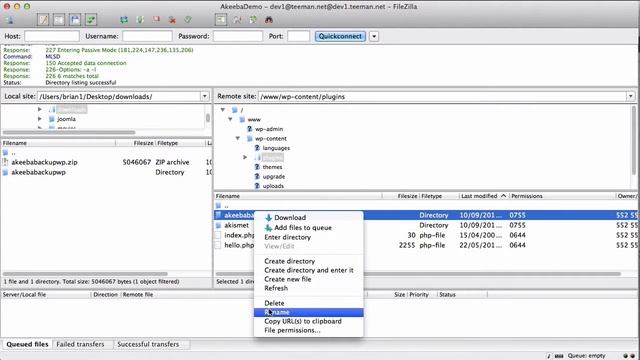Disconnect from the server icon
Viewport: 640px width, 360px height.
click(172, 20)
